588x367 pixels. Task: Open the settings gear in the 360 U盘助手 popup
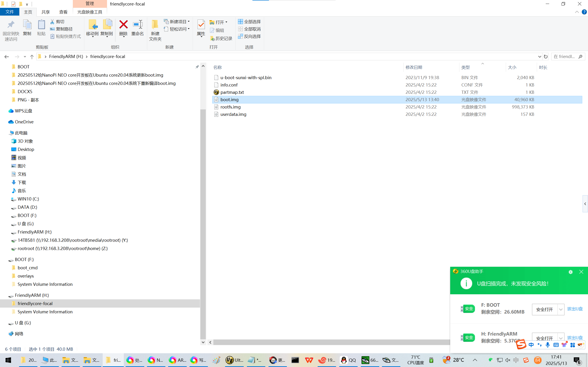tap(571, 272)
